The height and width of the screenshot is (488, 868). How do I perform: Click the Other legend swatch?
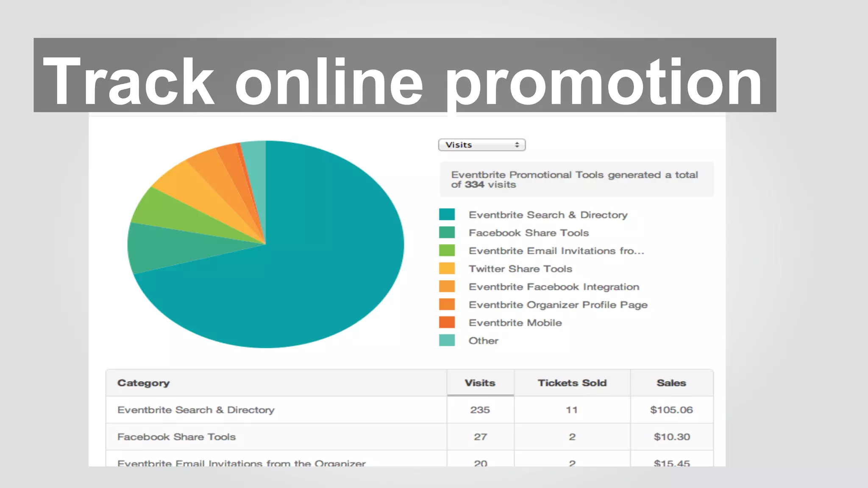[447, 340]
